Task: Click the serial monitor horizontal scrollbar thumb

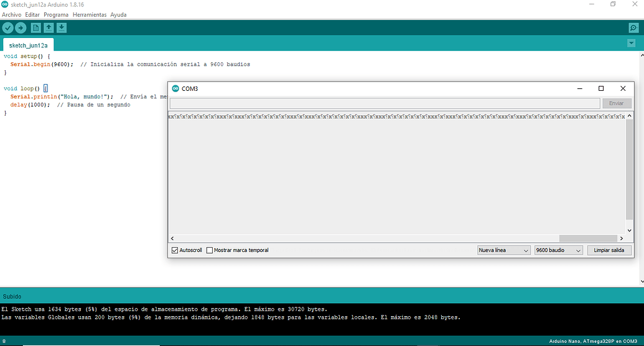Action: 588,238
